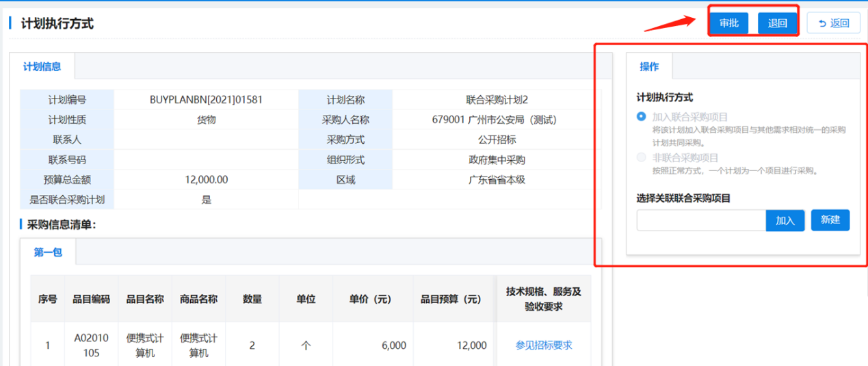Click item code A02010105 in table row
The image size is (868, 366).
[x=91, y=345]
